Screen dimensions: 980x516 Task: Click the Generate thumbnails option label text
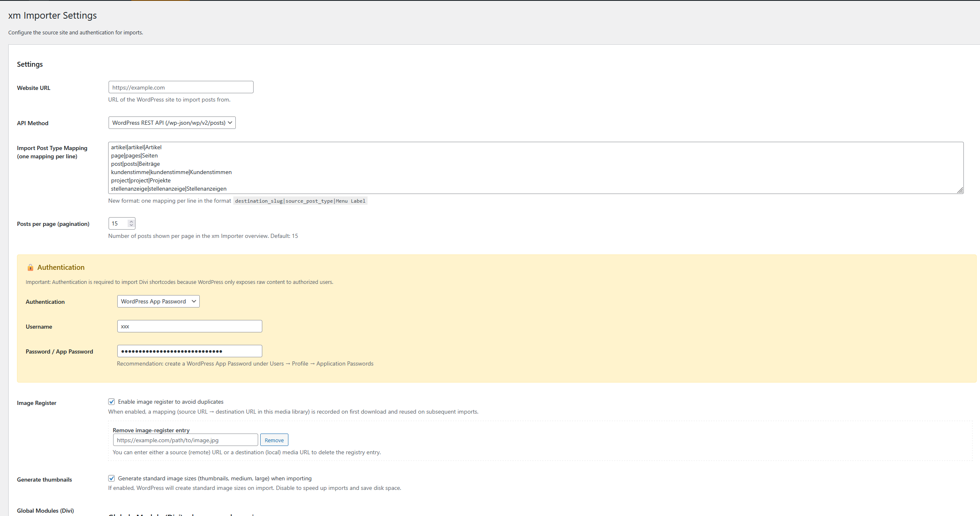(215, 478)
